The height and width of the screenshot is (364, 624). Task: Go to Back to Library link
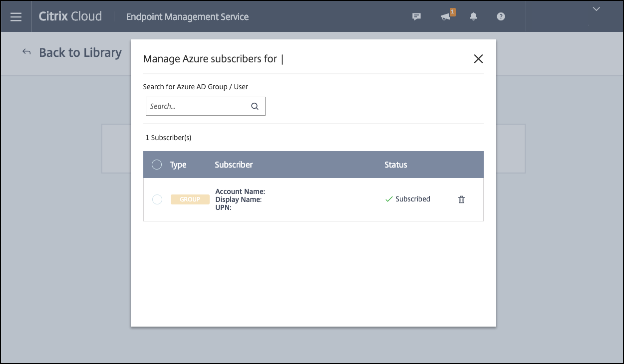point(80,53)
